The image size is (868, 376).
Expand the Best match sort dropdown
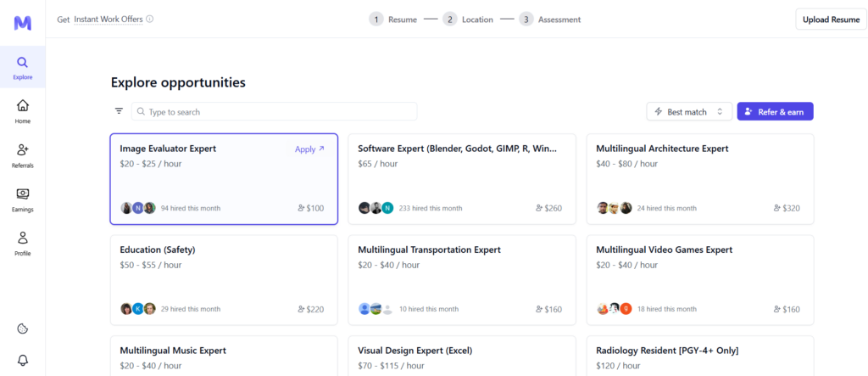689,111
